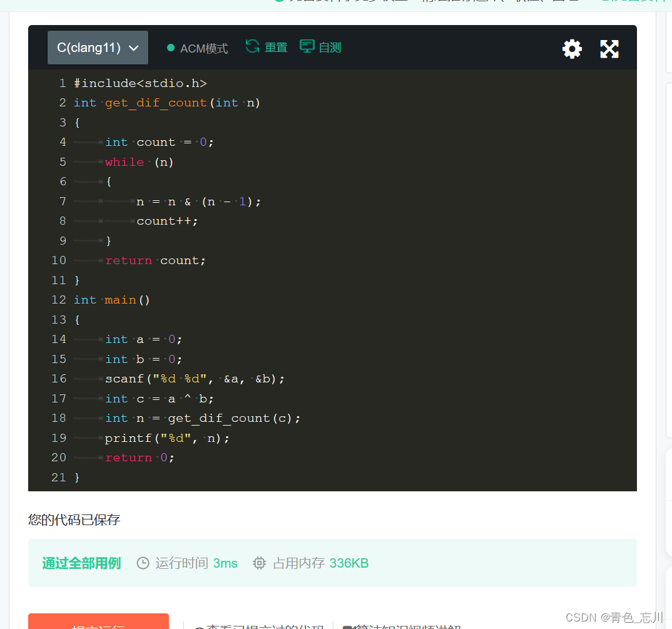Screen dimensions: 672x629
Task: Click the 您的代码已保存 message
Action: click(x=74, y=519)
